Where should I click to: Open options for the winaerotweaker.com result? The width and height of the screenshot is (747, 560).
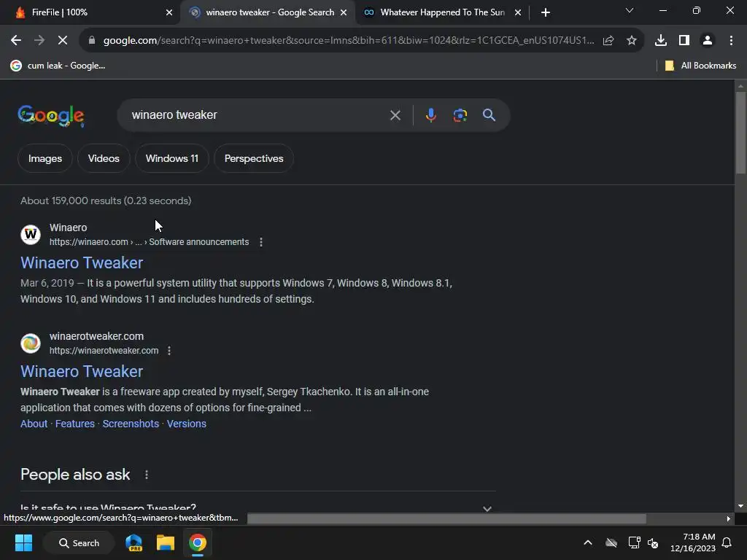pyautogui.click(x=169, y=351)
